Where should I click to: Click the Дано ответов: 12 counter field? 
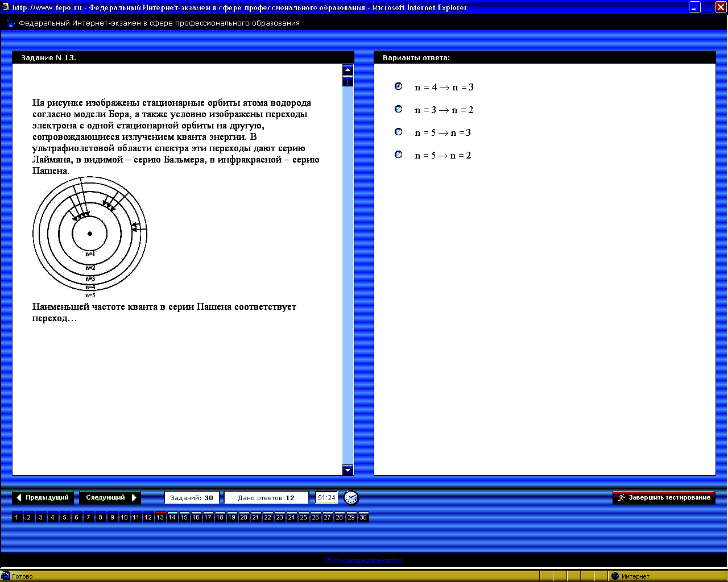[x=266, y=497]
